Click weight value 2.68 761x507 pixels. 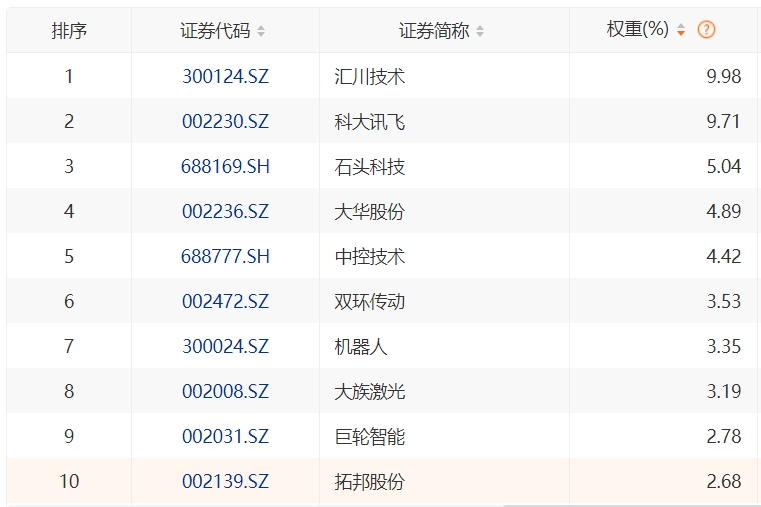[x=724, y=481]
